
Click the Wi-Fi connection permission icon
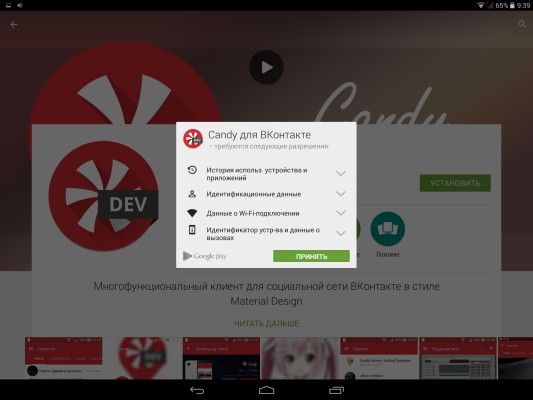click(192, 213)
